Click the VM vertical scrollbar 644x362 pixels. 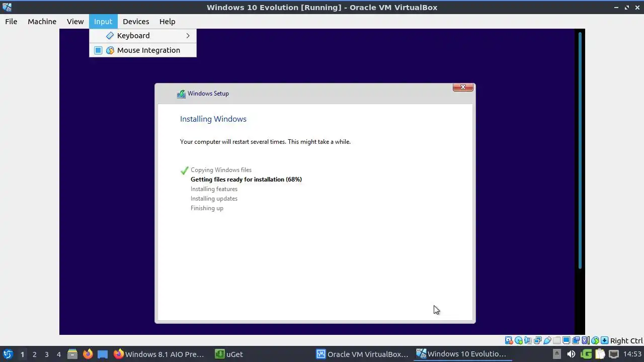(x=580, y=151)
